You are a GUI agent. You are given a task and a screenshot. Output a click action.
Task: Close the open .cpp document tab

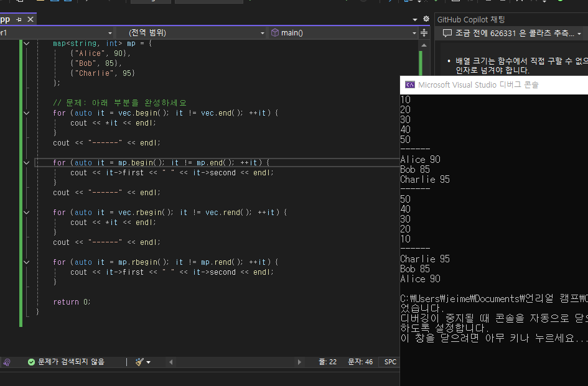tap(30, 19)
